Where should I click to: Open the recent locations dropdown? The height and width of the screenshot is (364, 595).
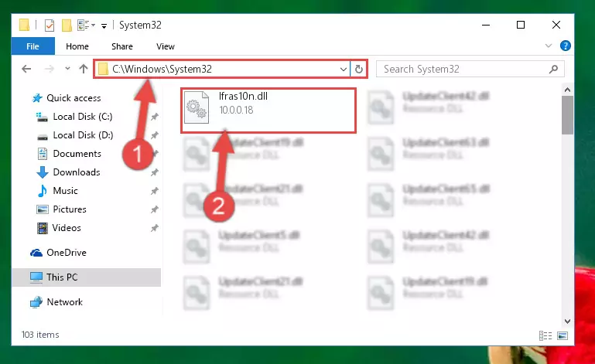[67, 69]
